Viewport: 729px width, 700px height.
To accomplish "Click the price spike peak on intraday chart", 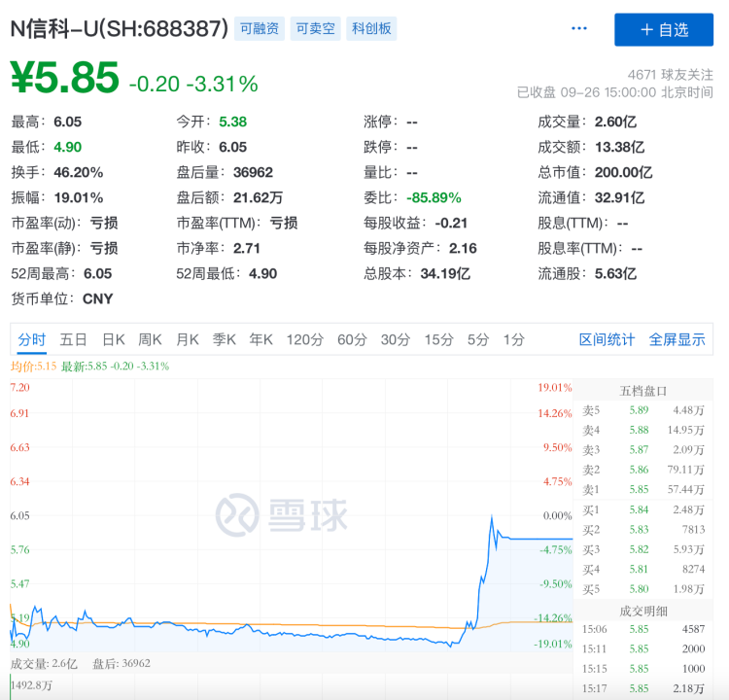I will coord(492,516).
